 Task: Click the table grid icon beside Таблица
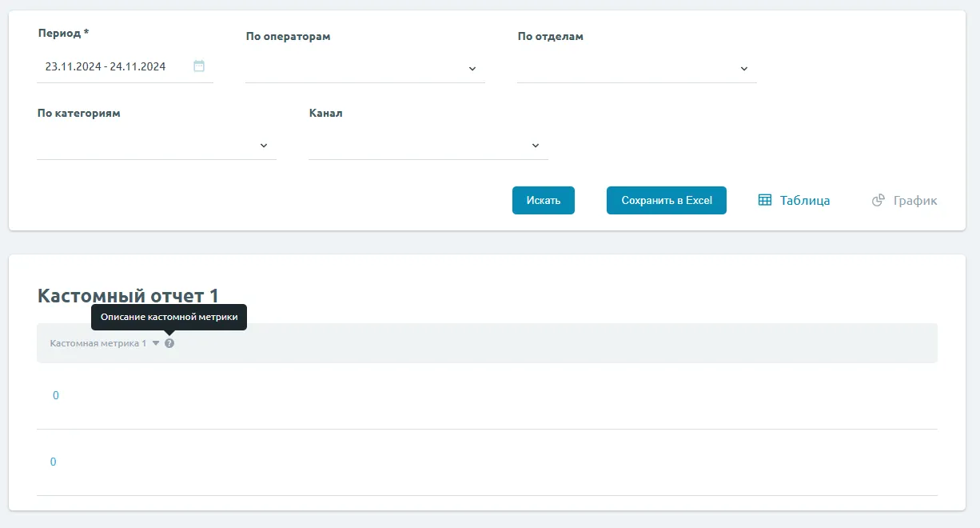(x=765, y=201)
